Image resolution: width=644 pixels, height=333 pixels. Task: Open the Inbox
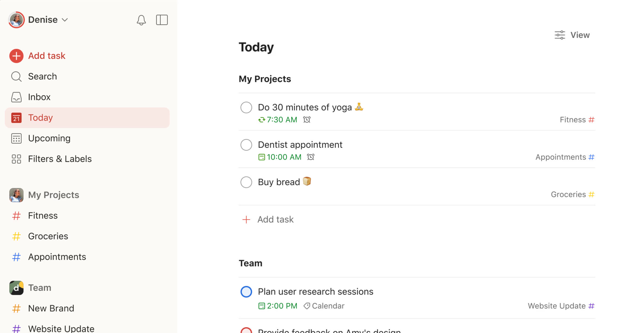pyautogui.click(x=39, y=97)
